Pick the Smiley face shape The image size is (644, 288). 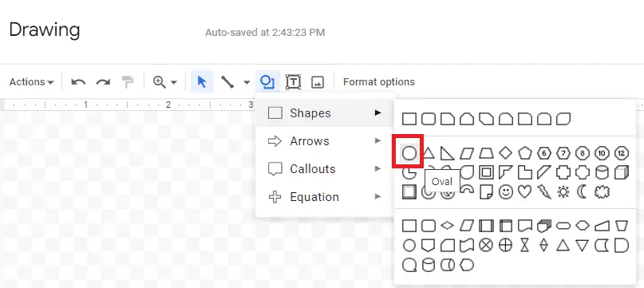[506, 191]
